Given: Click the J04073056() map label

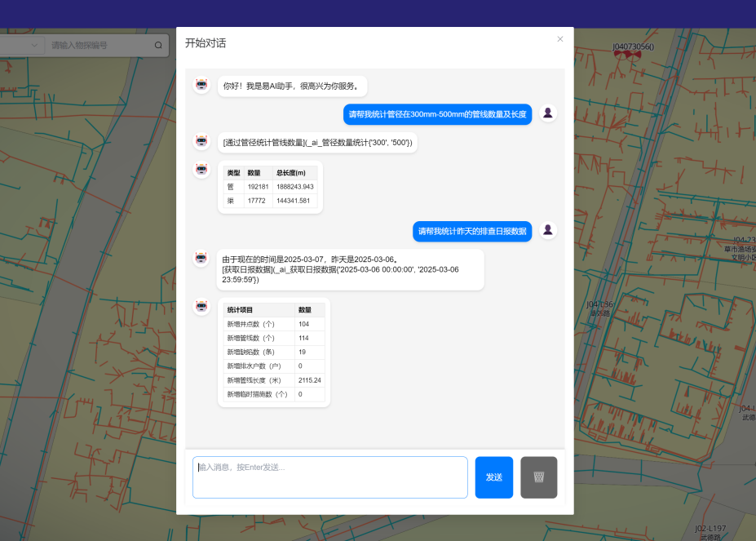Looking at the screenshot, I should (633, 47).
